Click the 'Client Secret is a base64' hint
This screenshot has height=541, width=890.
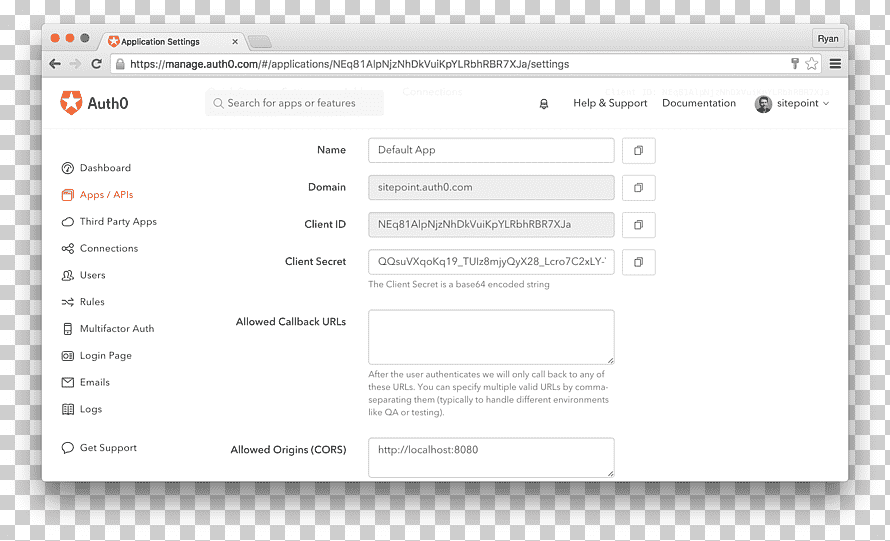point(459,284)
